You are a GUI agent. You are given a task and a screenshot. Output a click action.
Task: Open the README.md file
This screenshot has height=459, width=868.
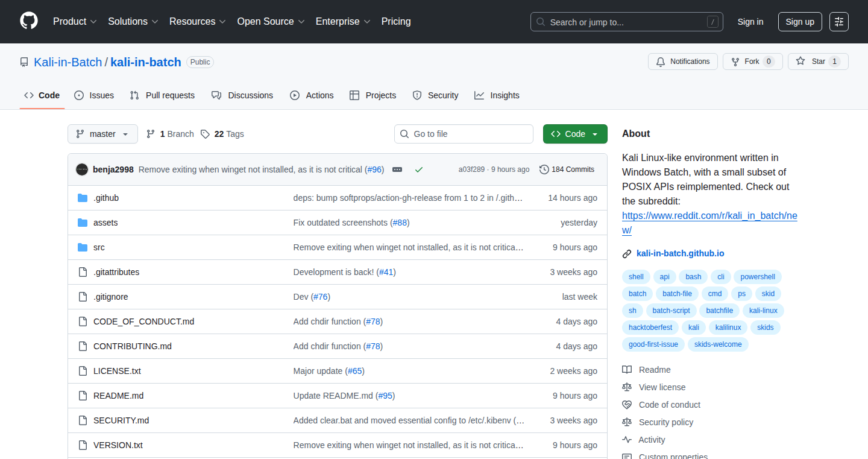click(x=119, y=396)
